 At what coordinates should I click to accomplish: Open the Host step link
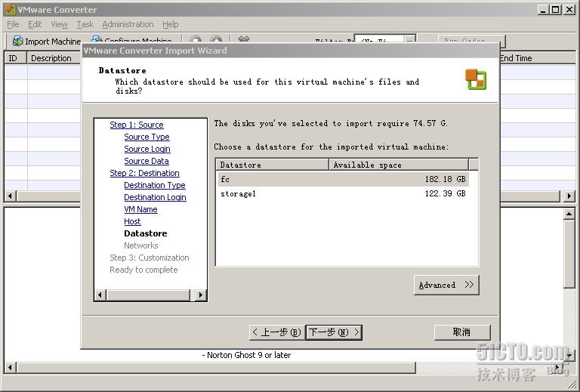132,221
